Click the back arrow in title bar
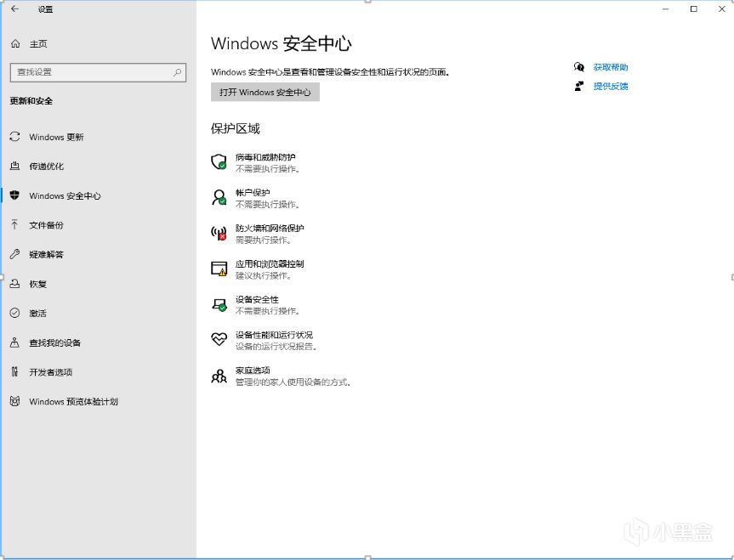 tap(14, 9)
